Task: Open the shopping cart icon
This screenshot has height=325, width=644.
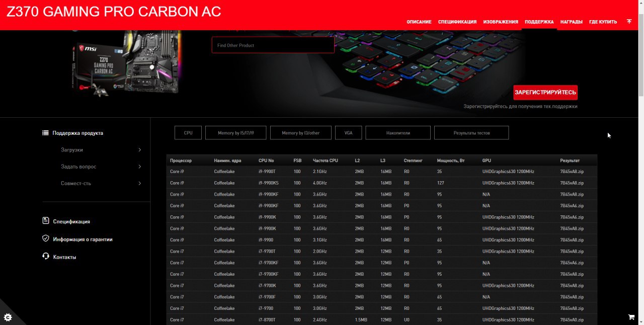Action: click(x=631, y=317)
